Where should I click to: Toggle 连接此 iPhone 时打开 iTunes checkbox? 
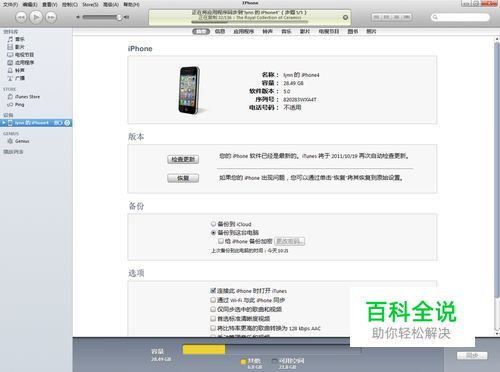pyautogui.click(x=213, y=290)
